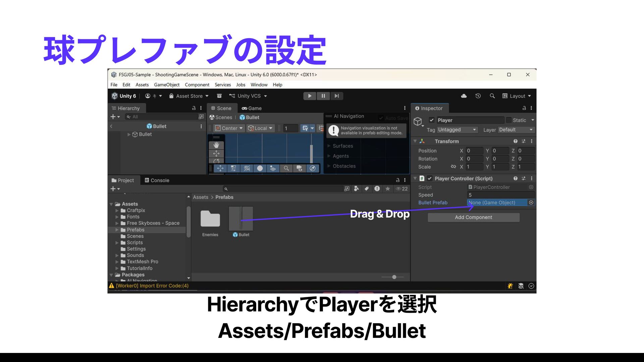Open the Tag Untagged dropdown
Image resolution: width=644 pixels, height=362 pixels.
pyautogui.click(x=457, y=130)
